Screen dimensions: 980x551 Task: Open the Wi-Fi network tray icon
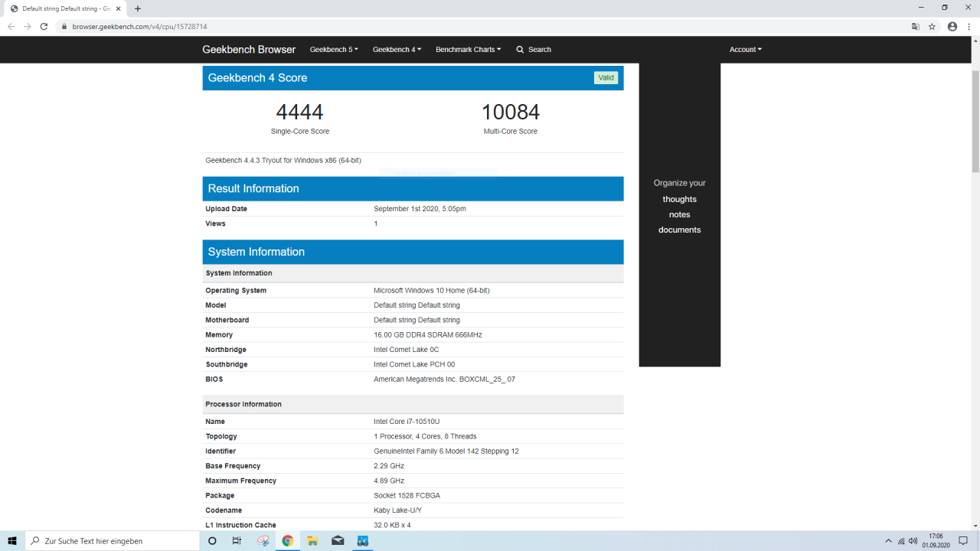tap(901, 541)
